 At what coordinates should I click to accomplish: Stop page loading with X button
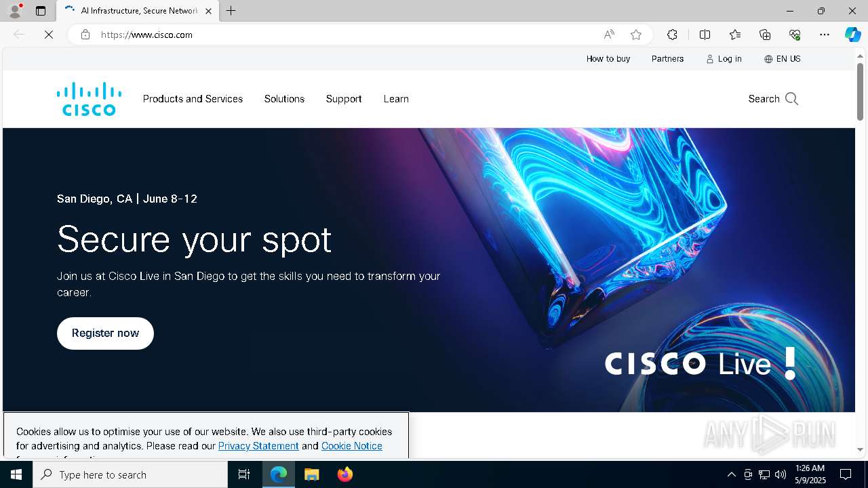click(x=49, y=35)
